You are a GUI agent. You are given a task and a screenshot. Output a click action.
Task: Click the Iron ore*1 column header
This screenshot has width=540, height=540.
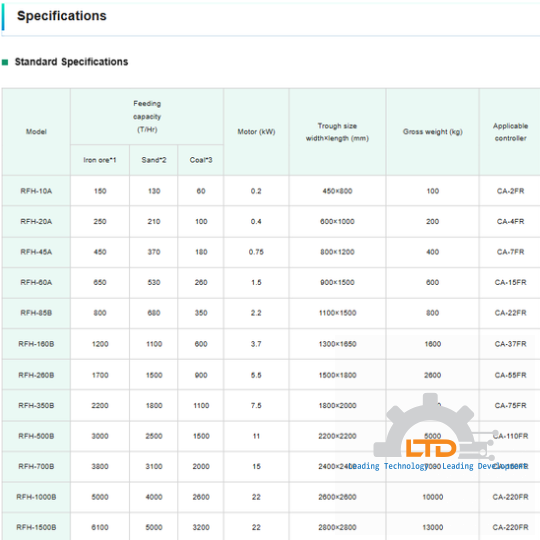pyautogui.click(x=100, y=160)
